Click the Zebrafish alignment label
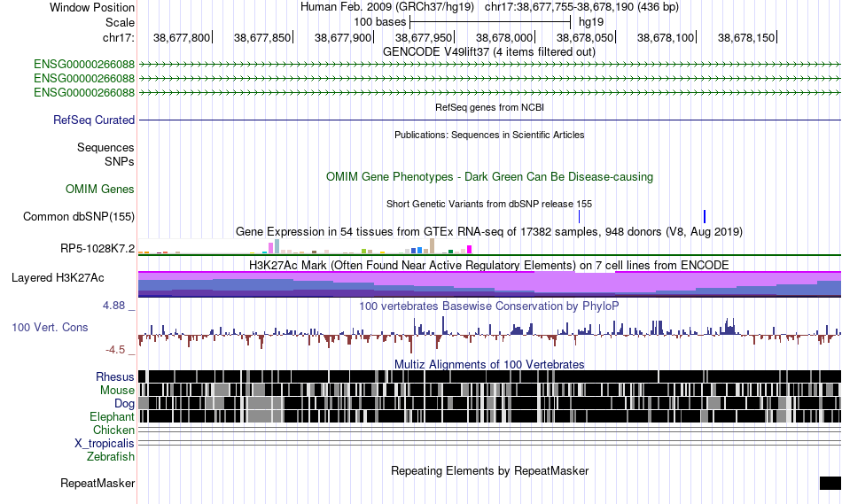The height and width of the screenshot is (504, 842). (111, 457)
